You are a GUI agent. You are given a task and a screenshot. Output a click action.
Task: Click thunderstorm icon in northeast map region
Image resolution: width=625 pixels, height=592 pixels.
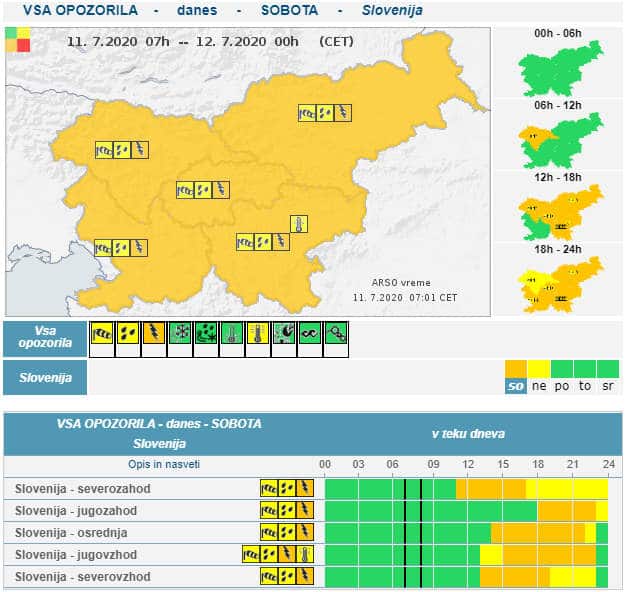343,113
